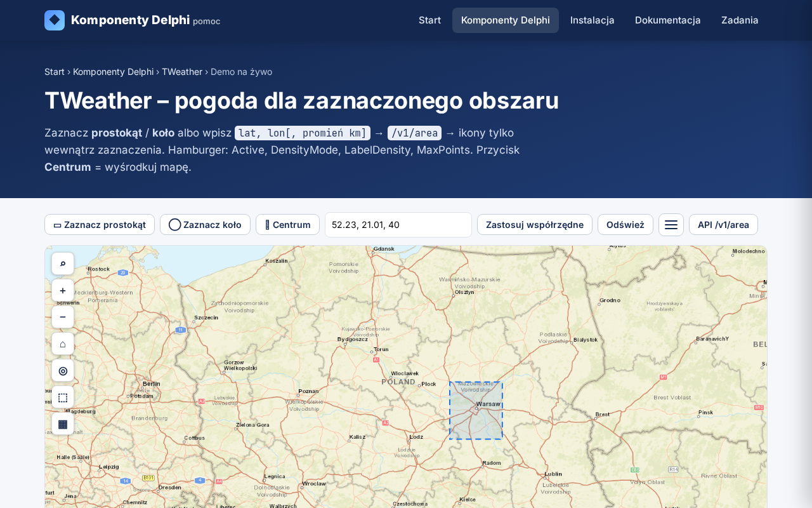Click the Komponenty Delphi breadcrumb link
The height and width of the screenshot is (508, 812).
point(113,72)
